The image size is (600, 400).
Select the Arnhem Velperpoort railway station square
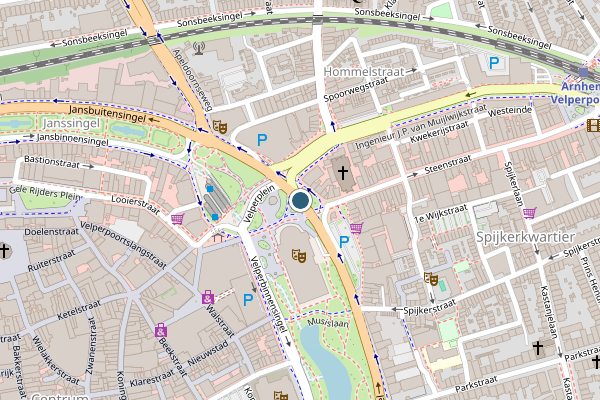[x=583, y=72]
